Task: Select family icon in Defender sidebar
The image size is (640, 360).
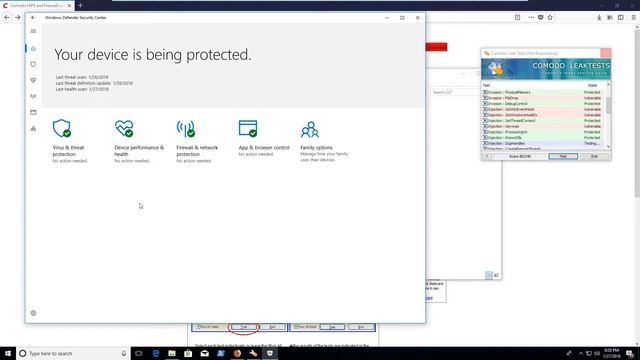Action: pyautogui.click(x=33, y=129)
